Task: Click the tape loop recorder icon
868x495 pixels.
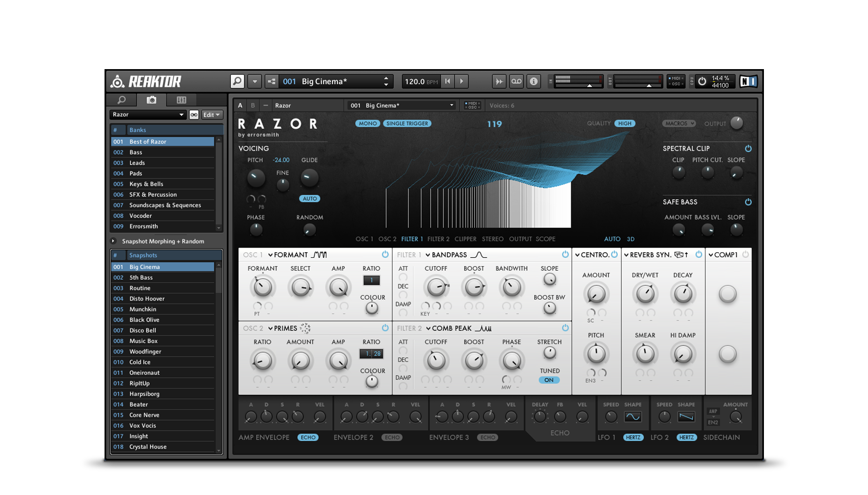Action: point(516,81)
